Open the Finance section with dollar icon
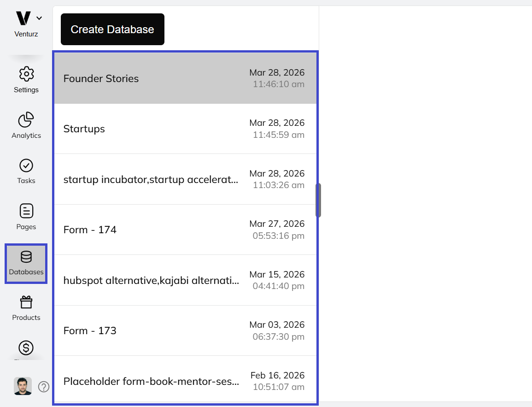532x407 pixels. click(x=26, y=348)
